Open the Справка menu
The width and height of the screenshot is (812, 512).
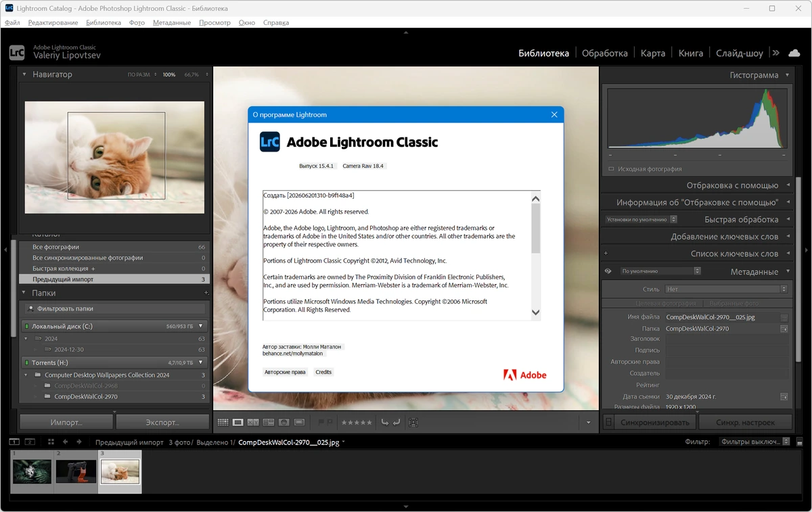coord(276,22)
